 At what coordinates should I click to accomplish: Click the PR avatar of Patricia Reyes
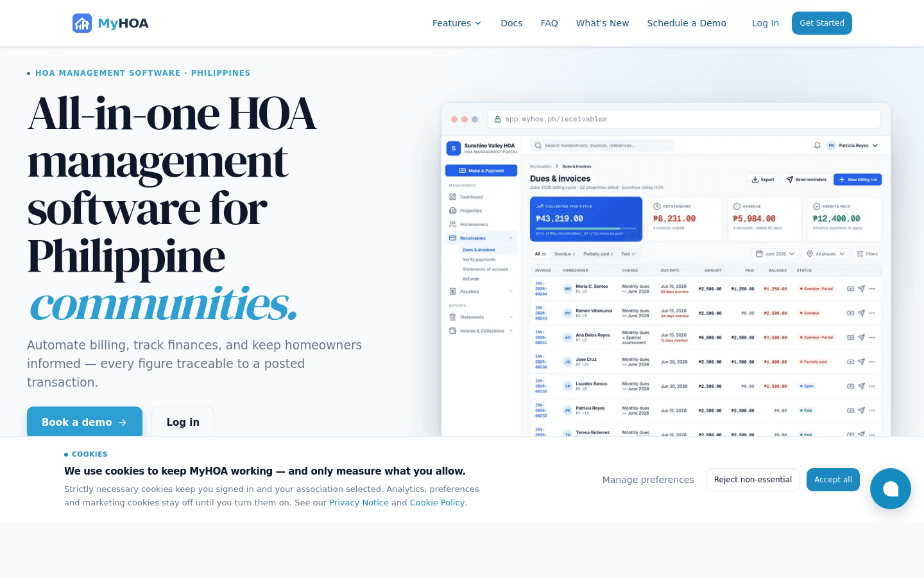point(832,146)
